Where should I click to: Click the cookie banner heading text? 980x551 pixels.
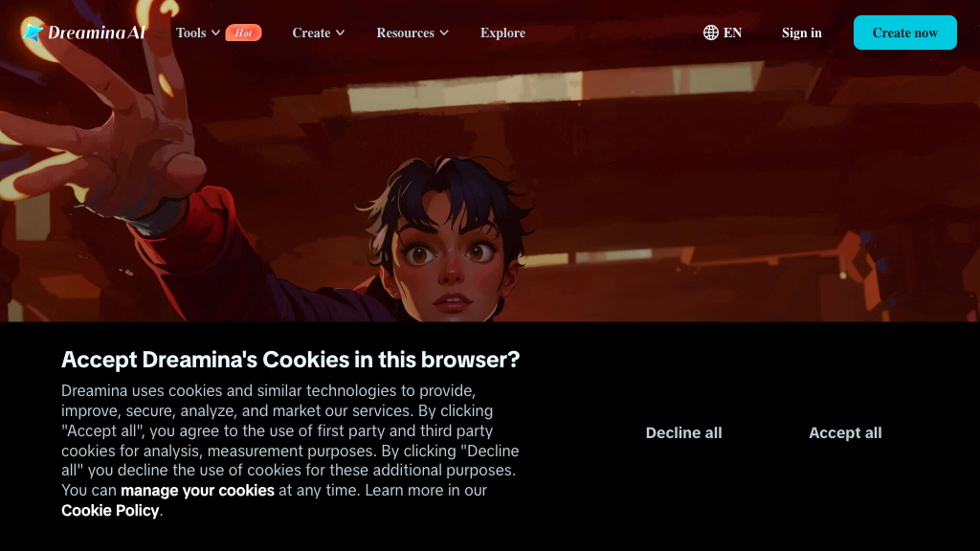tap(291, 360)
